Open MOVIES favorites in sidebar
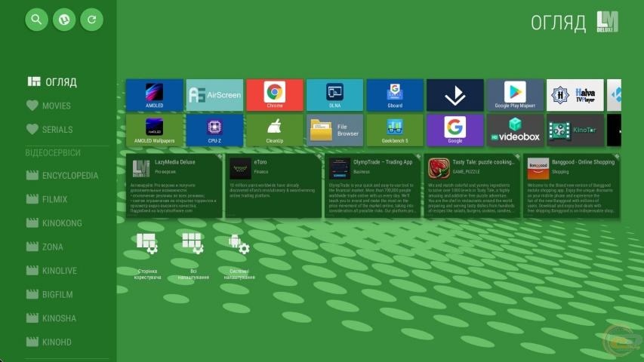 (x=48, y=106)
